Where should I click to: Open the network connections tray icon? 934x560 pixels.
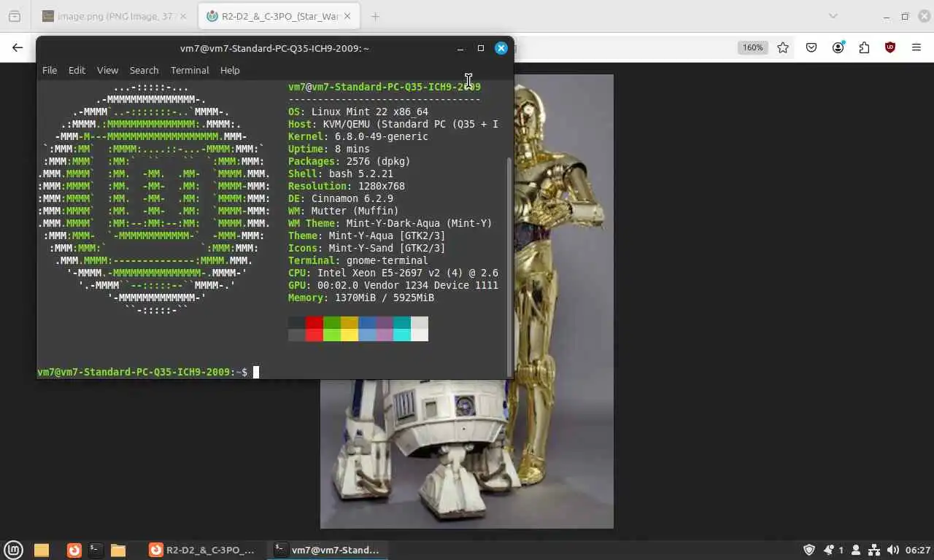pyautogui.click(x=874, y=550)
